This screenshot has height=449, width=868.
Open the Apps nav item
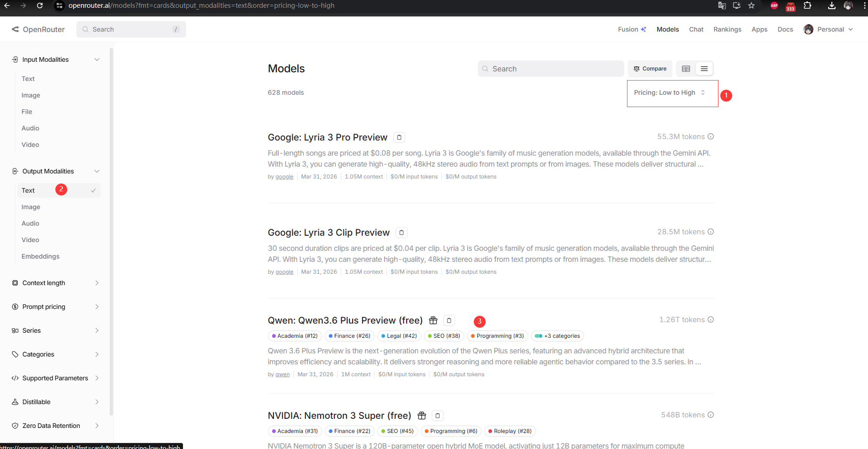click(759, 29)
